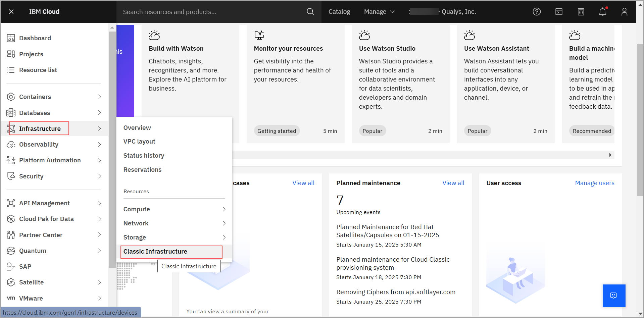
Task: Click the search magnifier icon
Action: (x=310, y=12)
